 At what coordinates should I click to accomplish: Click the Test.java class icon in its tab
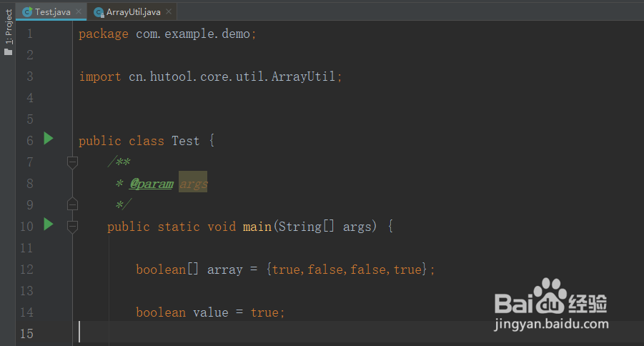coord(27,12)
